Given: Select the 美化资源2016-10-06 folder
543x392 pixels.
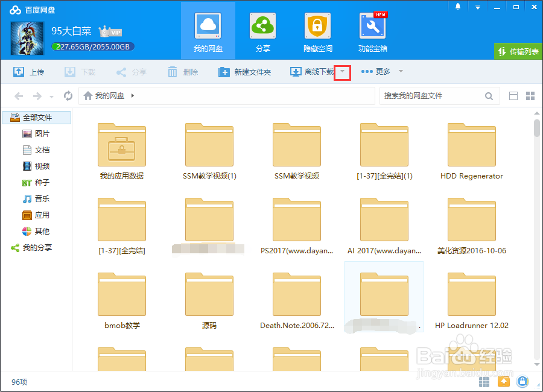Looking at the screenshot, I should point(472,226).
